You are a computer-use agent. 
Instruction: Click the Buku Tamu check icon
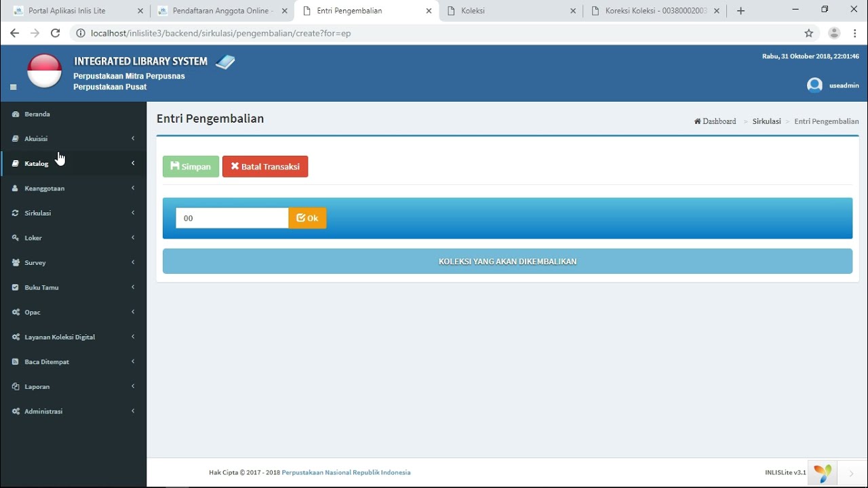tap(16, 287)
